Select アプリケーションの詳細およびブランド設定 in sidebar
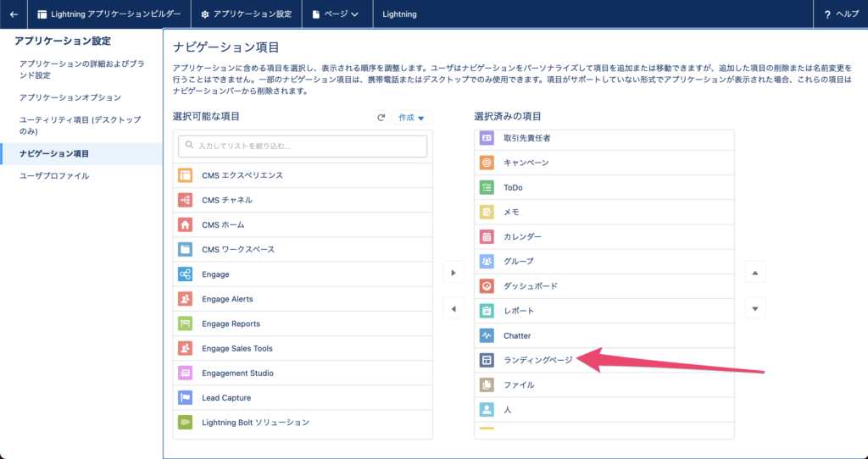Image resolution: width=868 pixels, height=459 pixels. pyautogui.click(x=81, y=69)
